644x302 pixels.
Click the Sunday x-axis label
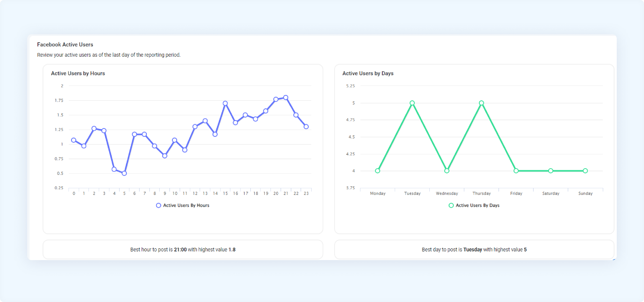(x=585, y=193)
